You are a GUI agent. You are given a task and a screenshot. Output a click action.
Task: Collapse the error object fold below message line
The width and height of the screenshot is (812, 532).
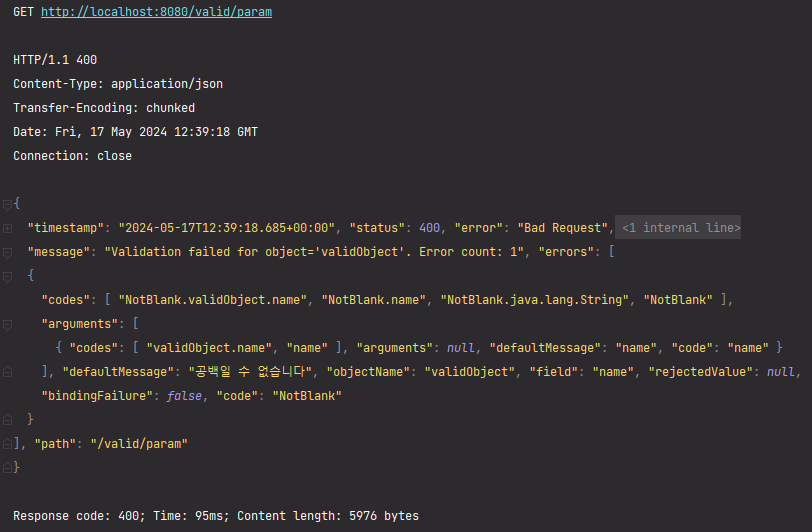[x=7, y=277]
